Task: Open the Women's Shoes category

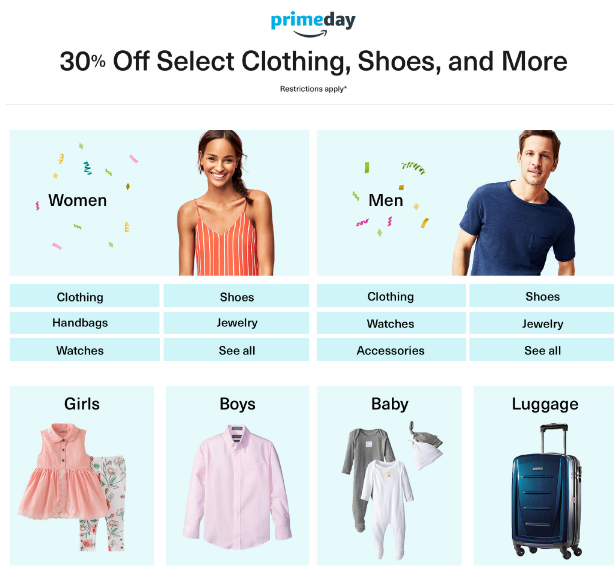Action: (x=236, y=296)
